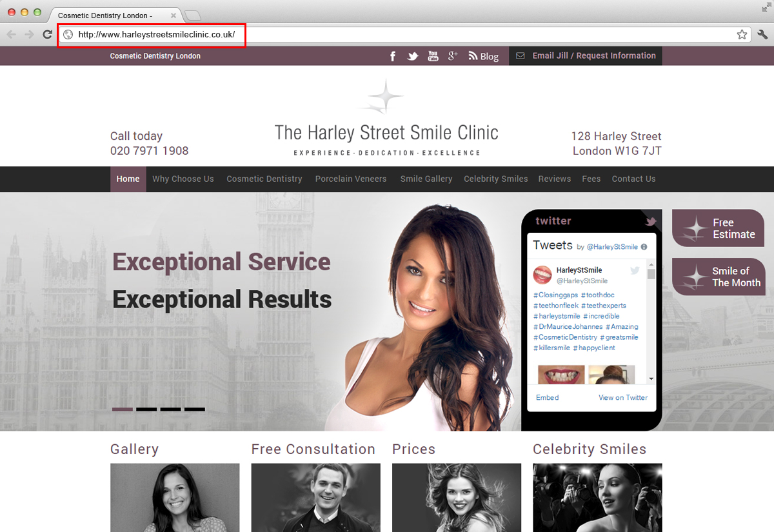Close the Cosmetic Dentistry London tab
The image size is (774, 532).
point(174,15)
